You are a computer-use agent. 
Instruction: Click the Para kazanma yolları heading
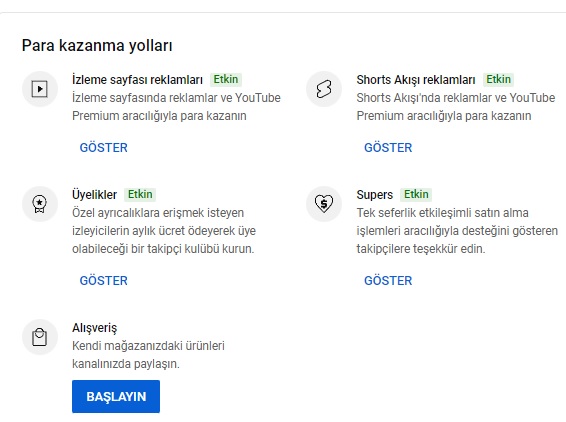97,45
